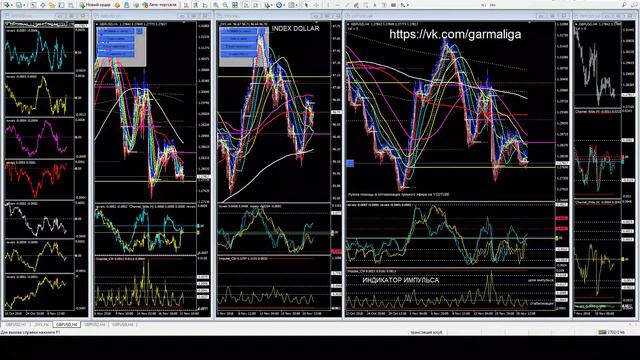Image resolution: width=640 pixels, height=360 pixels.
Task: Open MetaEditor via gold diamond icon
Action: point(118,5)
